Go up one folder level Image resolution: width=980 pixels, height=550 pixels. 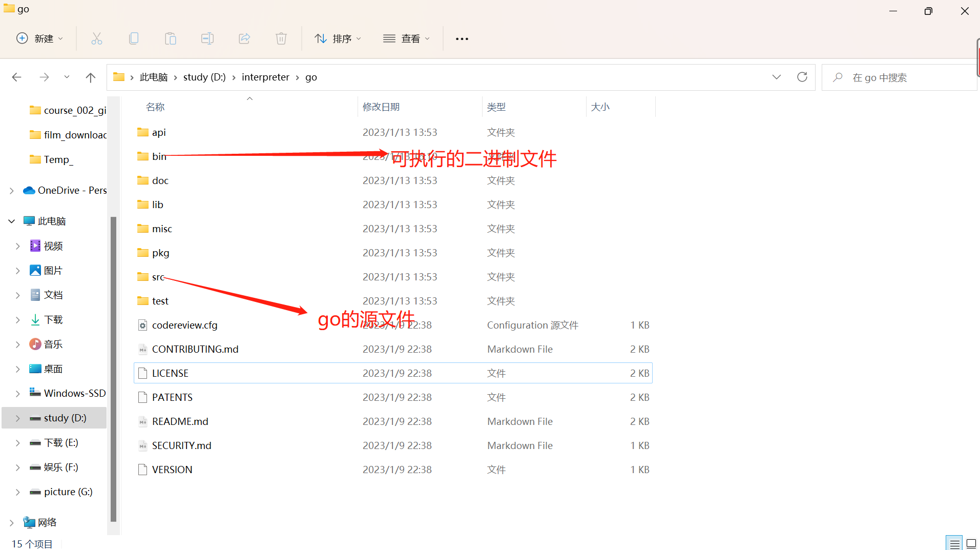point(91,77)
